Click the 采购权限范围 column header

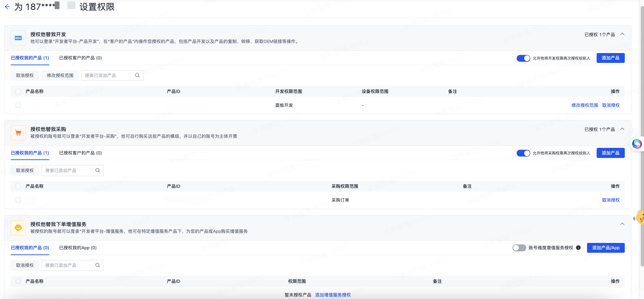pyautogui.click(x=345, y=186)
